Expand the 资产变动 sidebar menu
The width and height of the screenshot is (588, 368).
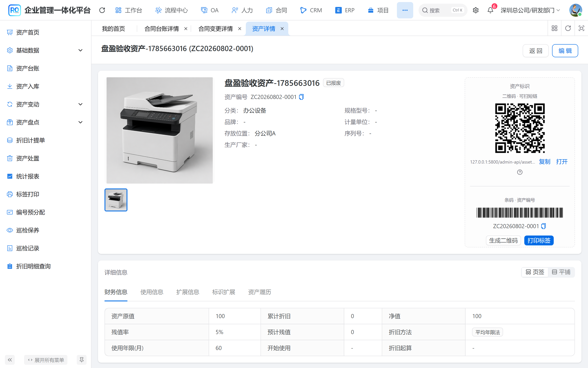tap(46, 104)
